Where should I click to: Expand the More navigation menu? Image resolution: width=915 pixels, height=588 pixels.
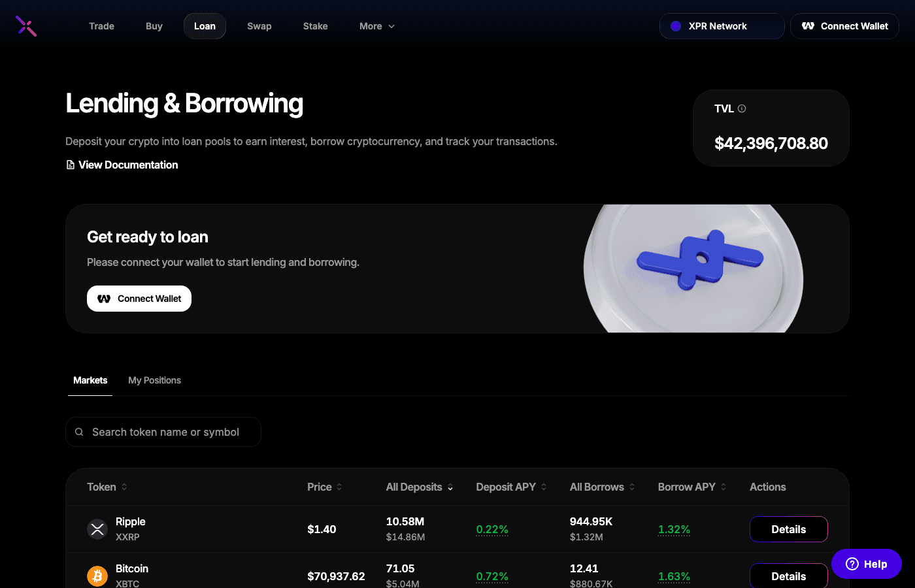click(376, 26)
